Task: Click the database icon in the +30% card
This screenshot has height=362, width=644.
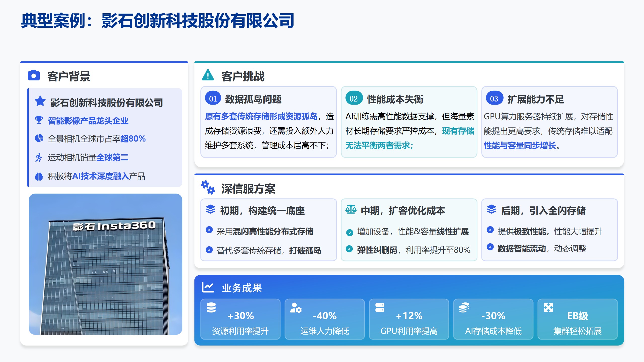Action: [x=211, y=307]
